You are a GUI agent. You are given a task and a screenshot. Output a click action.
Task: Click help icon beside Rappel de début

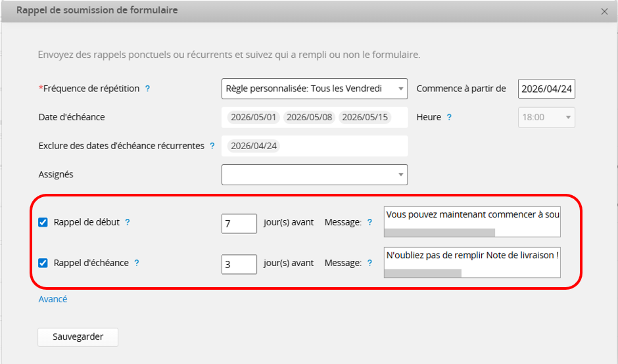(128, 222)
